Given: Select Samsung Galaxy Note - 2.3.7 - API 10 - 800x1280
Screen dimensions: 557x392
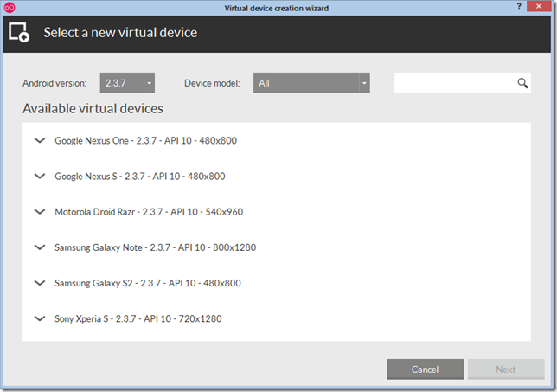Looking at the screenshot, I should 155,247.
